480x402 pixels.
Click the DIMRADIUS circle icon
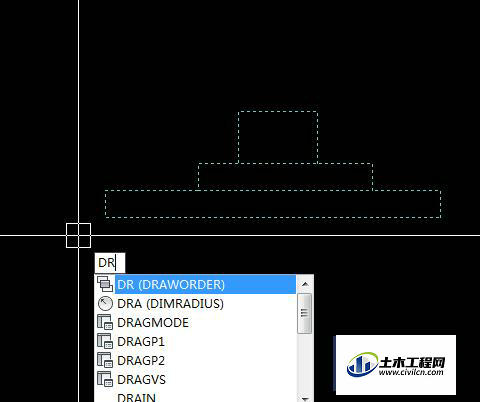click(x=105, y=303)
